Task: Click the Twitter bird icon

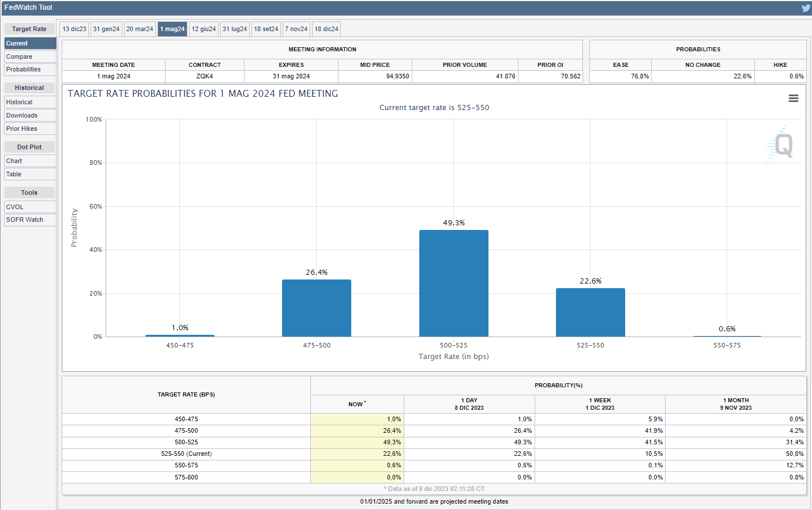Action: click(x=806, y=7)
